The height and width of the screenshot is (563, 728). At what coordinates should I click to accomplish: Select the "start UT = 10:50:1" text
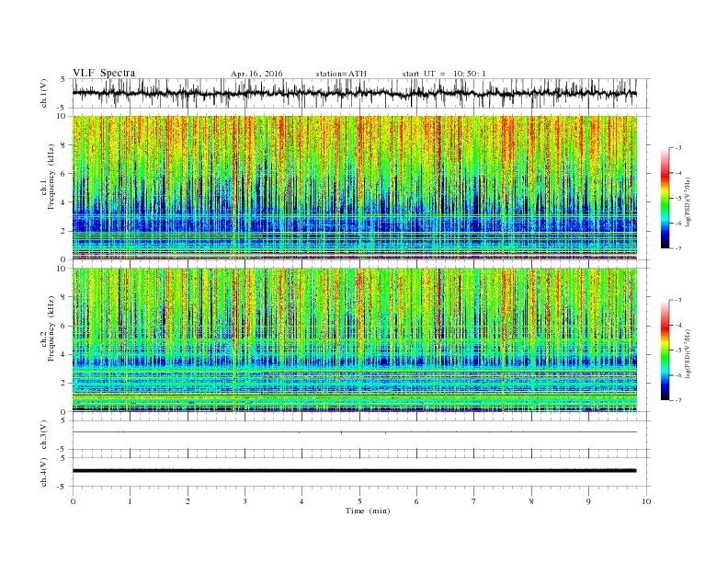pos(444,74)
